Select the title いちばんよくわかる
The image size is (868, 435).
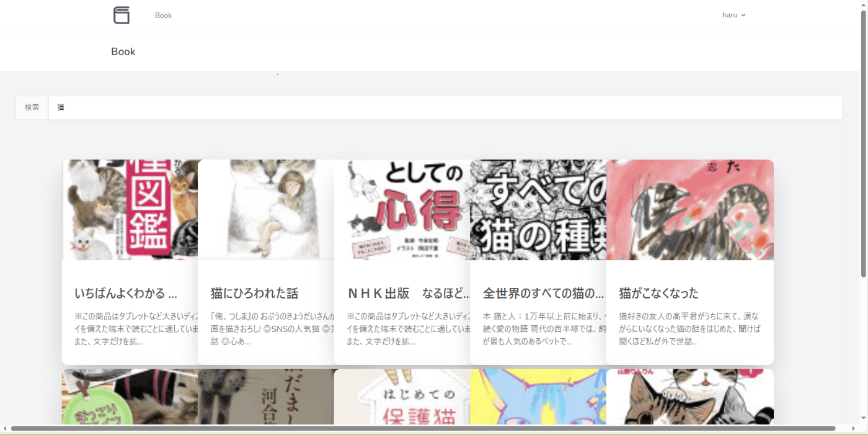click(x=126, y=293)
